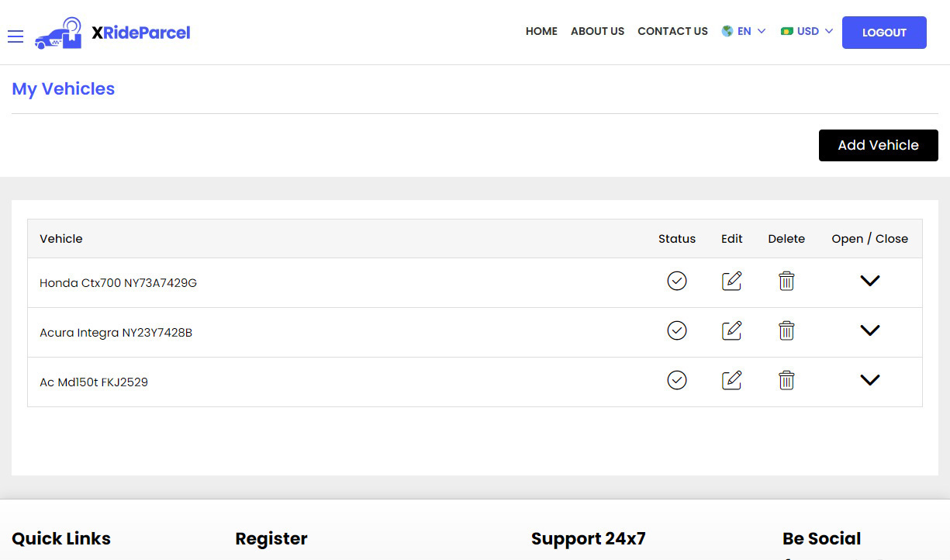Delete the Acura Integra vehicle
The height and width of the screenshot is (560, 950).
786,330
